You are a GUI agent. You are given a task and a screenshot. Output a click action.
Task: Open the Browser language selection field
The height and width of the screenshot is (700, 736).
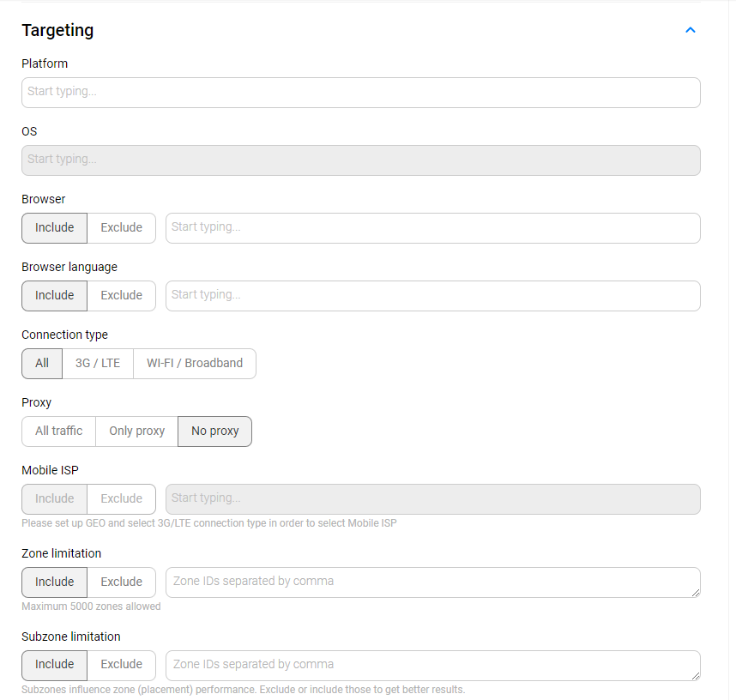(432, 296)
